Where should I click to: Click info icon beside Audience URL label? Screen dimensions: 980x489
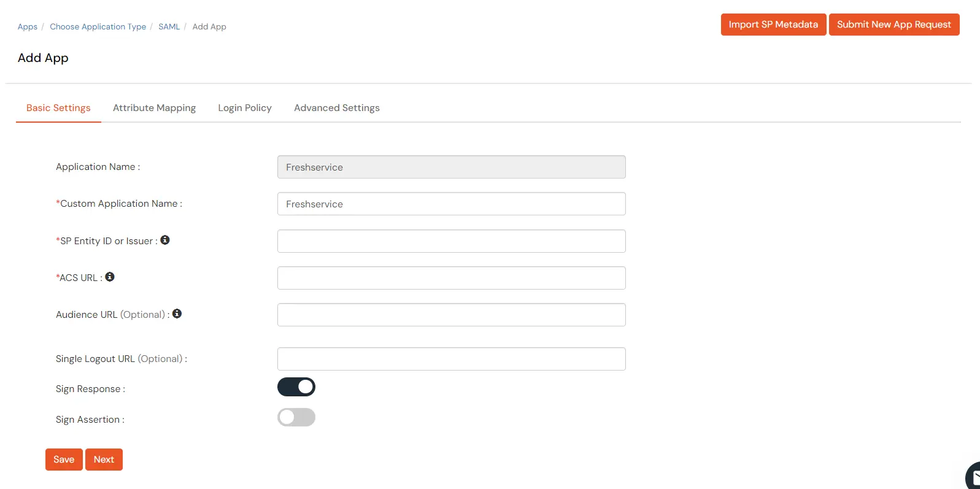(177, 314)
